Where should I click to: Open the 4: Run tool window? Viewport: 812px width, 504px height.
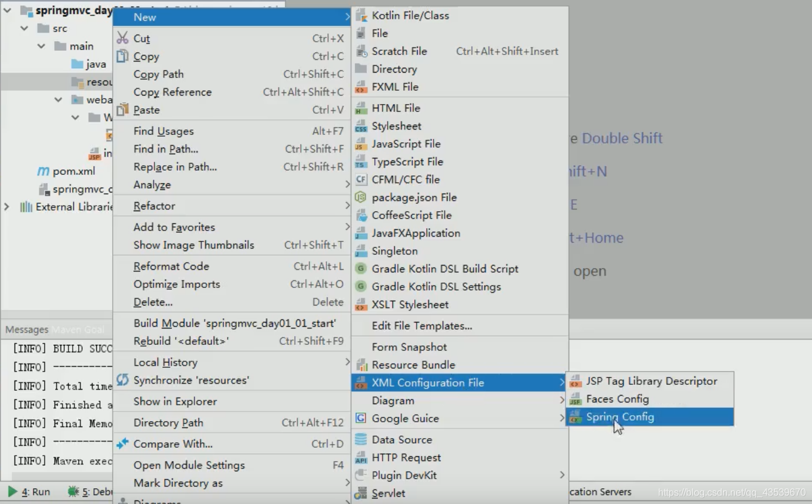click(28, 492)
